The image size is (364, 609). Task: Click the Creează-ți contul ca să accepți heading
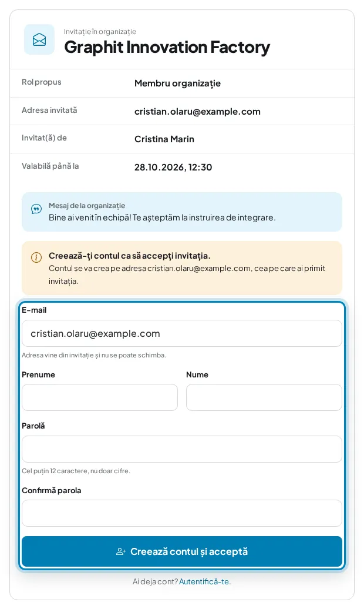pos(129,256)
